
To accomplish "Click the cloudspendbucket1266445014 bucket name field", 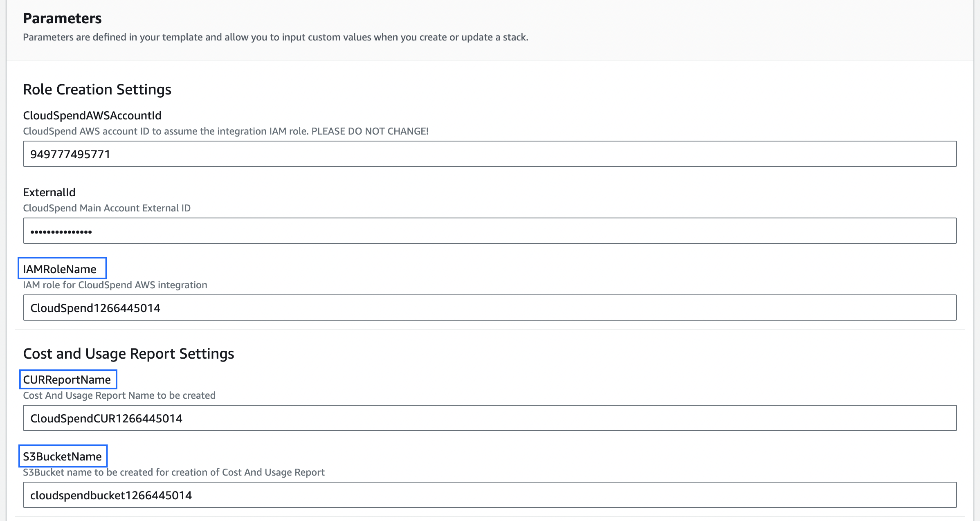I will tap(489, 494).
